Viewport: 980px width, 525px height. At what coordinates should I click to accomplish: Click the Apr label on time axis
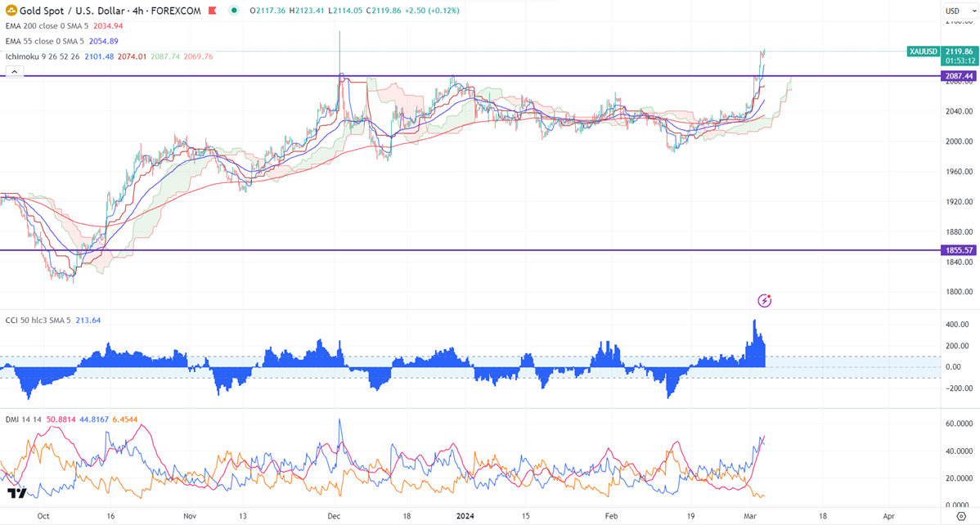888,516
